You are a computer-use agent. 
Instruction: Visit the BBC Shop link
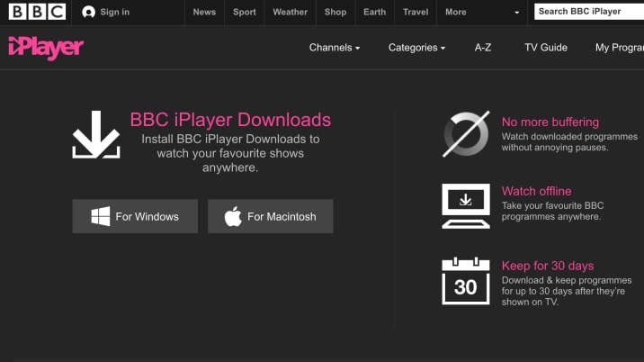pyautogui.click(x=335, y=13)
